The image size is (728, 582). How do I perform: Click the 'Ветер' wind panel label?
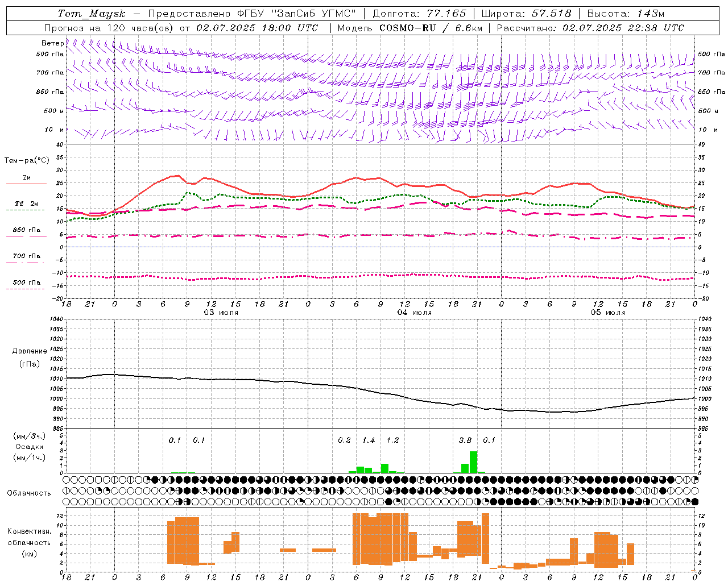pyautogui.click(x=52, y=43)
